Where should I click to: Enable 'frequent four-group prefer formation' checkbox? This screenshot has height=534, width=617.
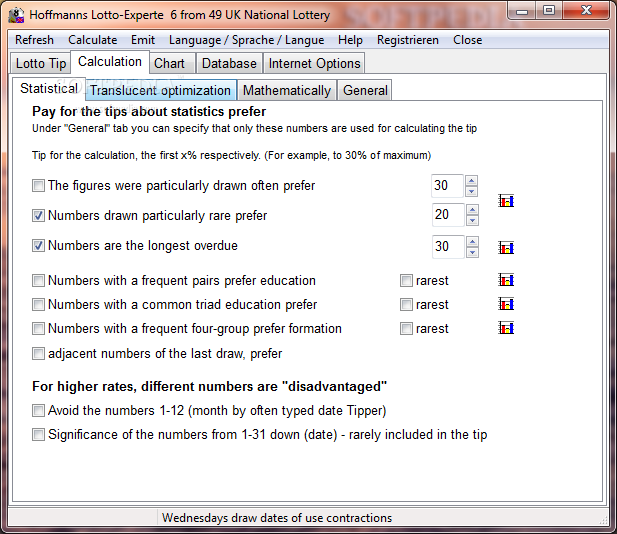pyautogui.click(x=38, y=329)
